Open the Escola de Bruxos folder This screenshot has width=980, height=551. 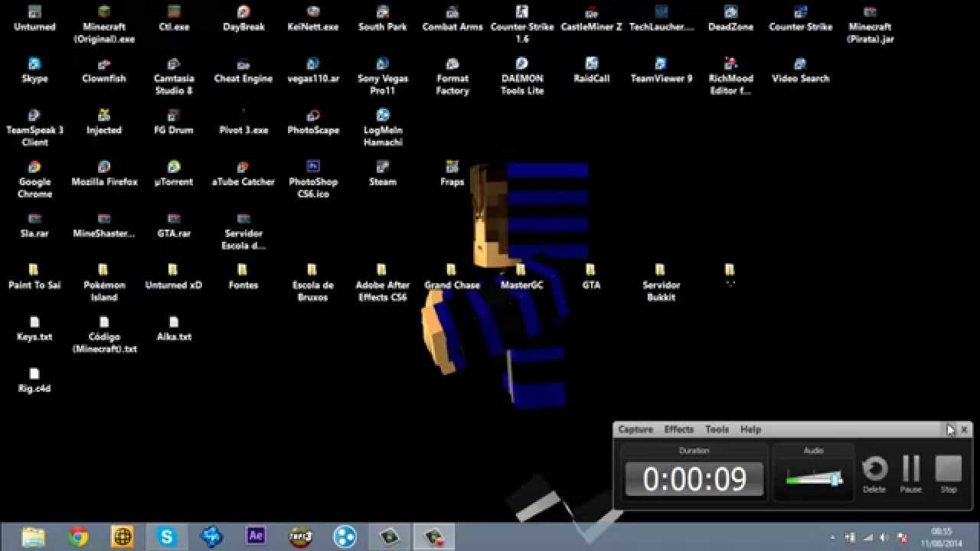[313, 282]
